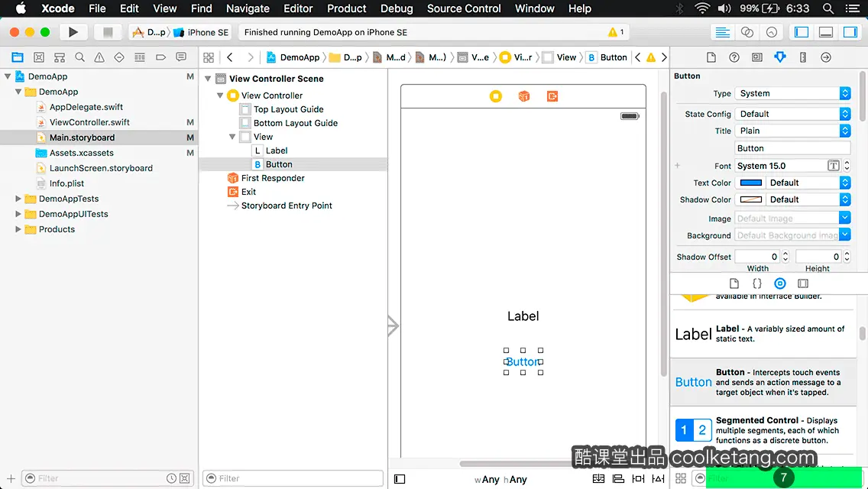Viewport: 868px width, 489px height.
Task: Open the Type dropdown showing System
Action: [x=792, y=93]
